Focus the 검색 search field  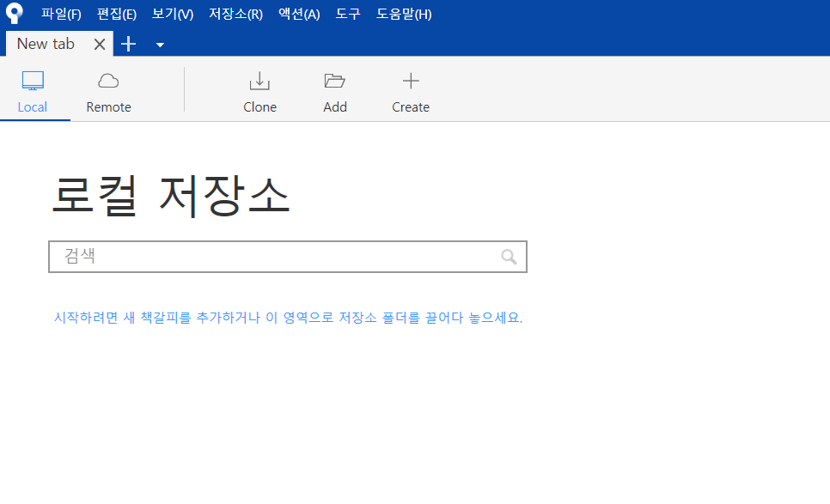click(x=288, y=257)
